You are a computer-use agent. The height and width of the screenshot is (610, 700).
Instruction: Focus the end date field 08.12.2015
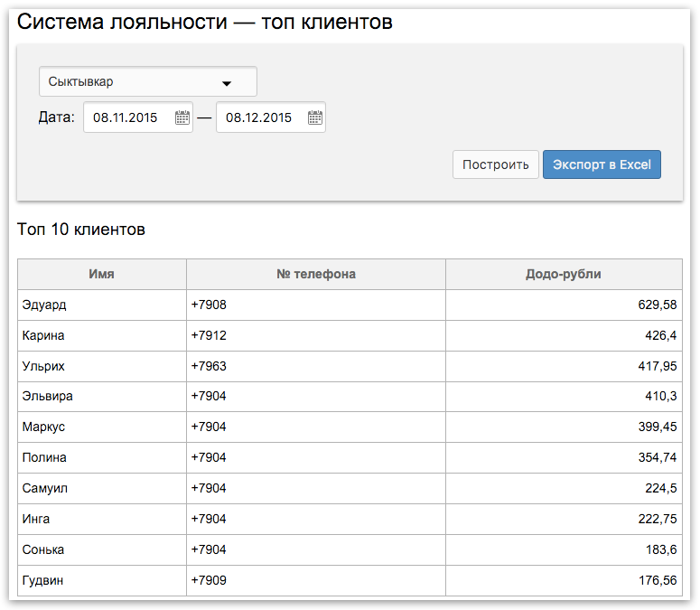(271, 117)
